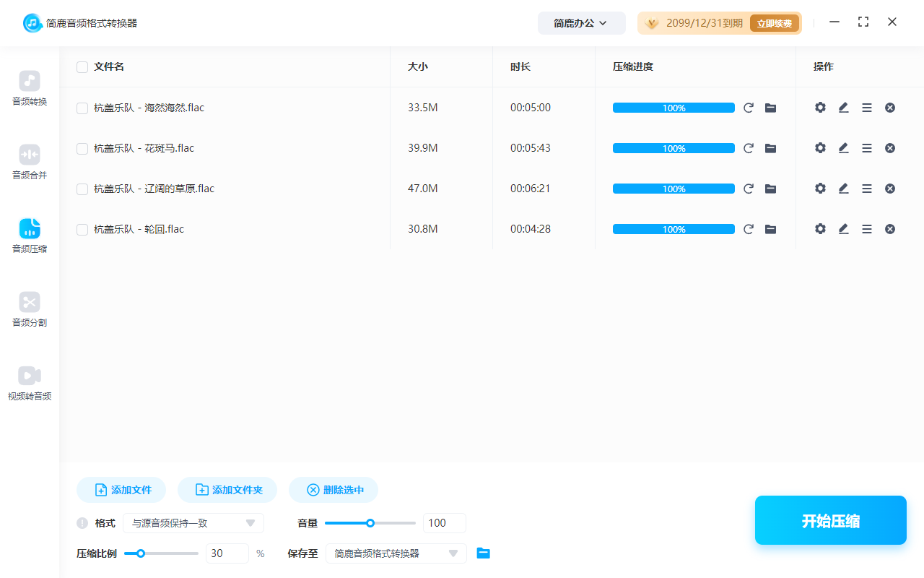Remove 海然海然.flac with its X icon
The width and height of the screenshot is (924, 578).
[x=890, y=107]
